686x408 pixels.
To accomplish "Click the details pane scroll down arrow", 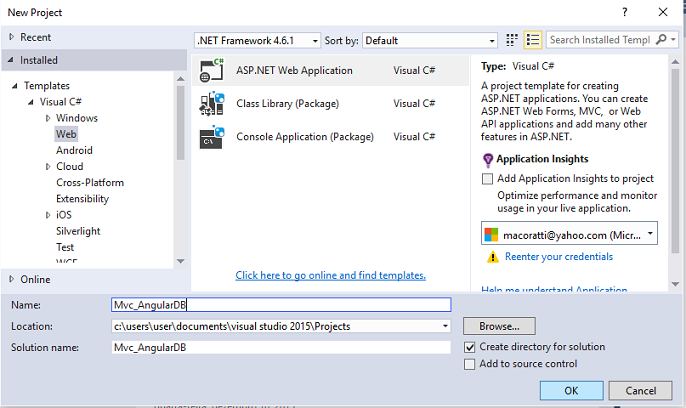I will click(x=675, y=284).
